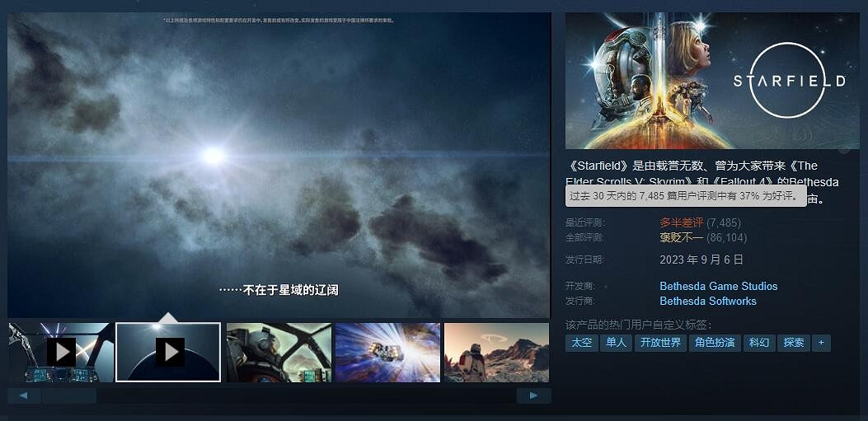The width and height of the screenshot is (868, 421).
Task: Play the first trailer thumbnail with cockpit
Action: coord(60,353)
